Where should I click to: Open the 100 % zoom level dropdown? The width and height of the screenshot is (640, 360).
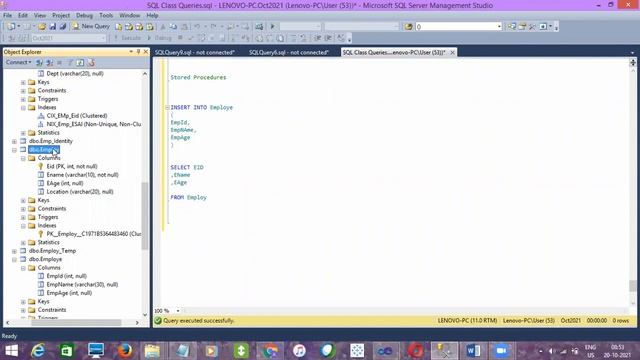tap(178, 311)
